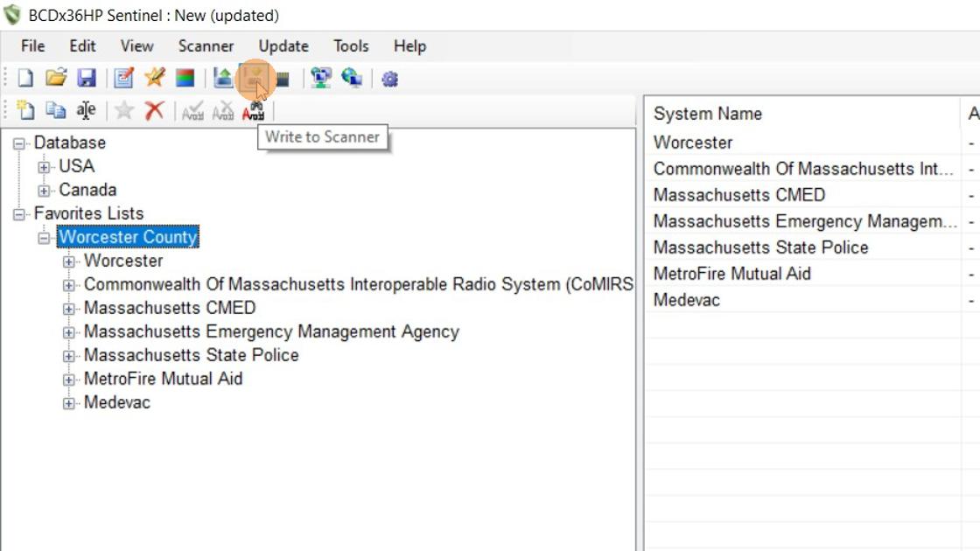Image resolution: width=980 pixels, height=551 pixels.
Task: Open the red-green-blue color display icon
Action: (x=185, y=78)
